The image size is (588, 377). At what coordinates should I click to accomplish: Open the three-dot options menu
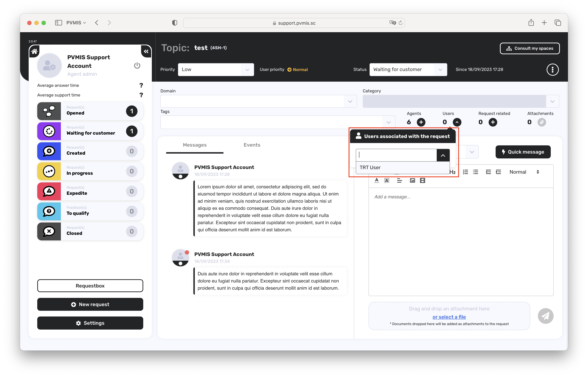552,69
